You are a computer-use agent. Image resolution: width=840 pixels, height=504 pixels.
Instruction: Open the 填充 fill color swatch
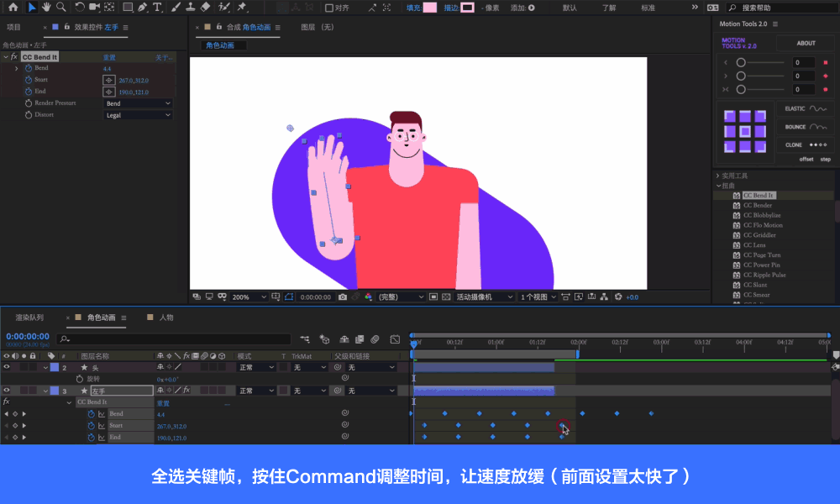(432, 8)
